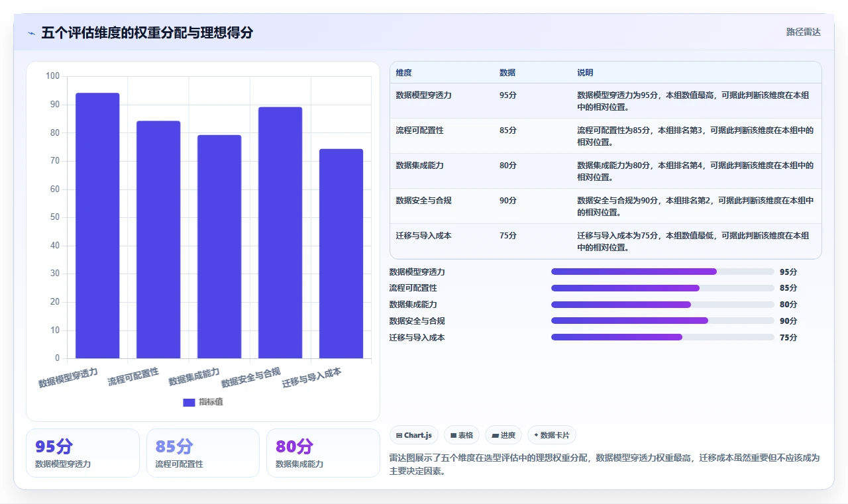
Task: Open the 80分 数据集成能力 card
Action: click(323, 453)
